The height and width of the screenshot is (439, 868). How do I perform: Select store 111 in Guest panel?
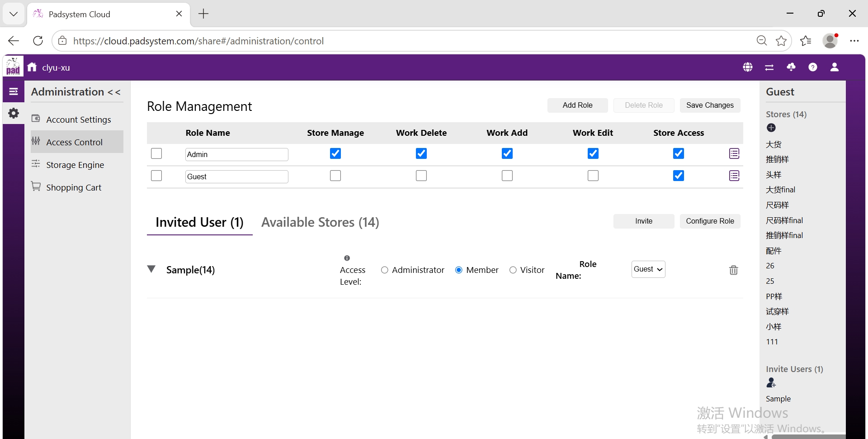[x=772, y=342]
